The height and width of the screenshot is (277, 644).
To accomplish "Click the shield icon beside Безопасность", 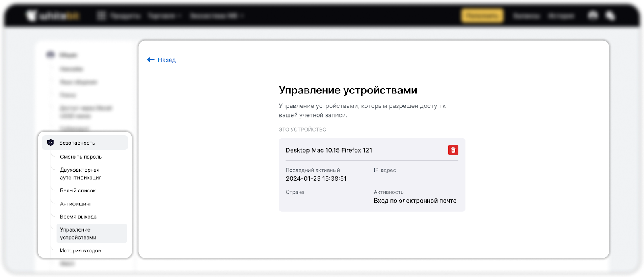I will (x=51, y=143).
